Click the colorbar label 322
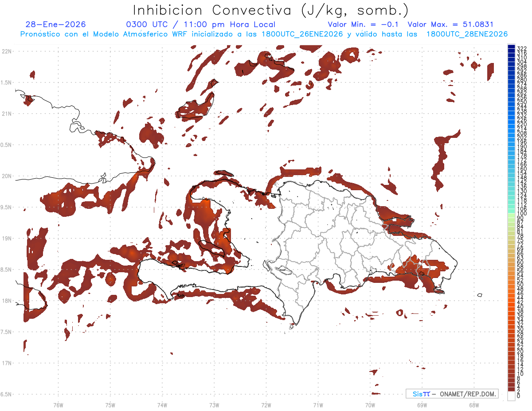The width and height of the screenshot is (532, 411). click(522, 48)
